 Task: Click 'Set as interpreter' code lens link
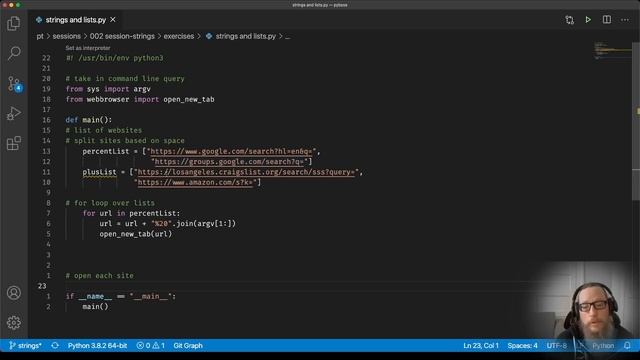point(88,48)
